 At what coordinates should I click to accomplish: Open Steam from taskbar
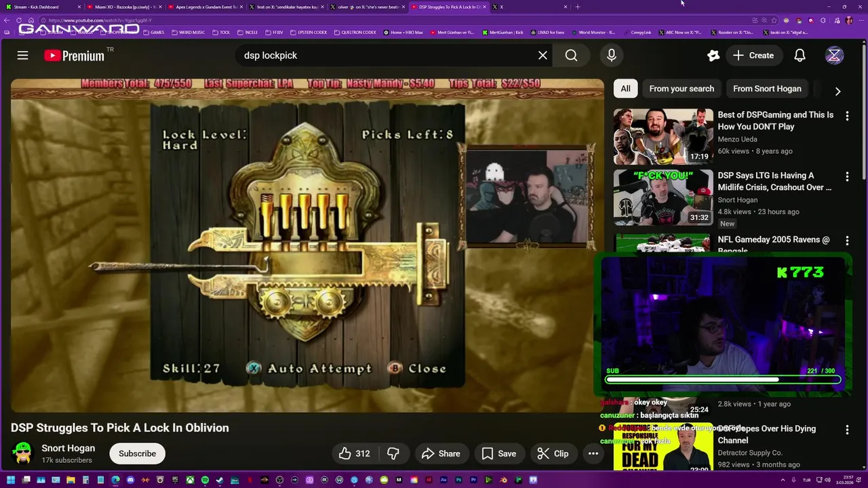coord(219,480)
